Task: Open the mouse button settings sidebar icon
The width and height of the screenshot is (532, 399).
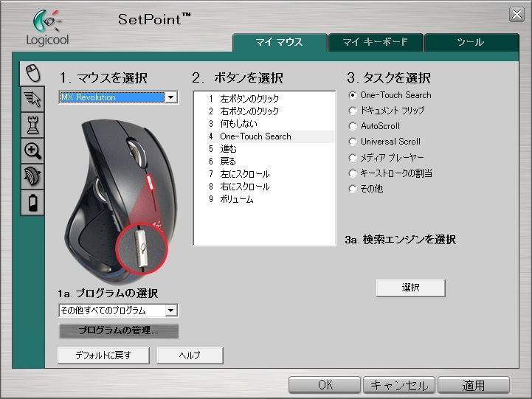Action: [32, 74]
